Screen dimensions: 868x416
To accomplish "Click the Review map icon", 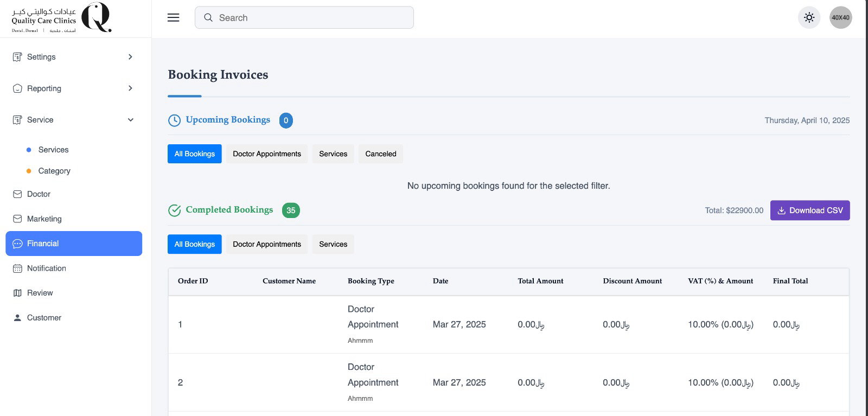I will pyautogui.click(x=17, y=293).
